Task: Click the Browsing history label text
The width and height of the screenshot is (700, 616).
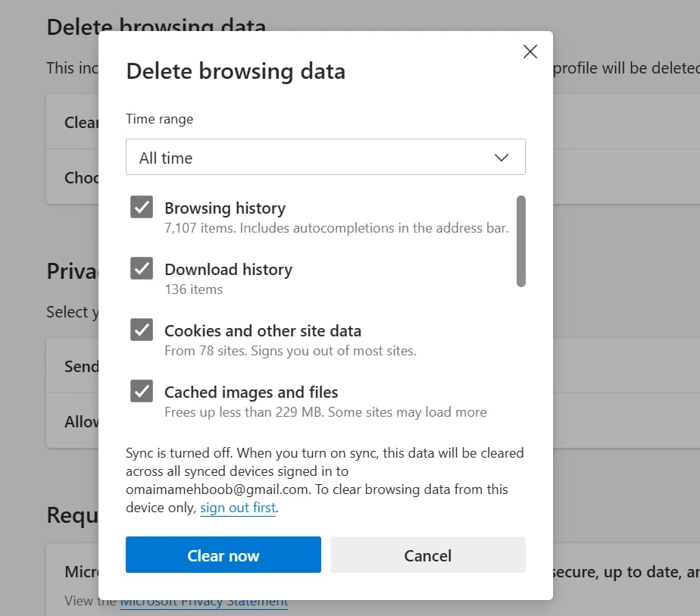Action: point(224,207)
